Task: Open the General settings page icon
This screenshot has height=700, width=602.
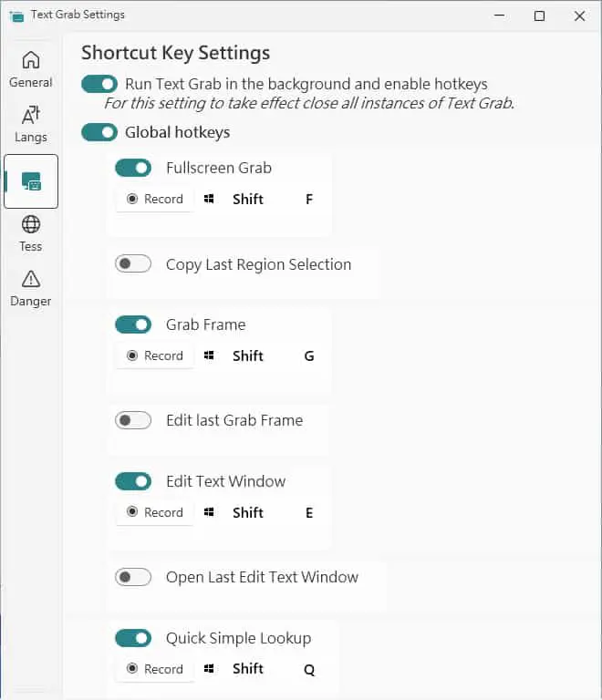Action: click(x=31, y=60)
